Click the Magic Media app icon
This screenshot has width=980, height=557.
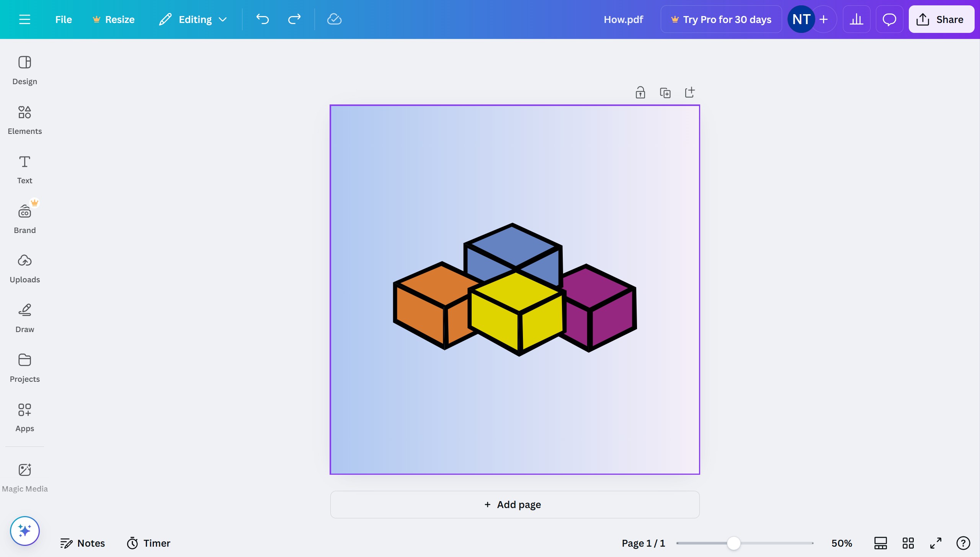click(24, 477)
